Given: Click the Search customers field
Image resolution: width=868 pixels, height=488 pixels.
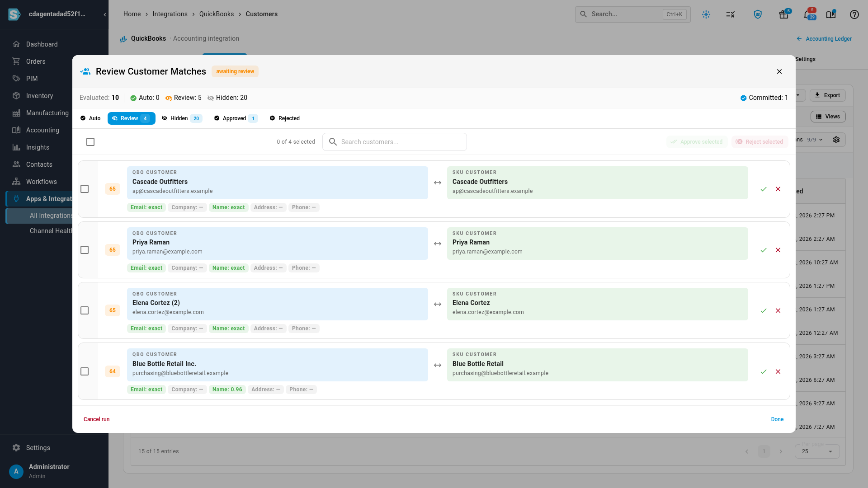Looking at the screenshot, I should coord(395,142).
